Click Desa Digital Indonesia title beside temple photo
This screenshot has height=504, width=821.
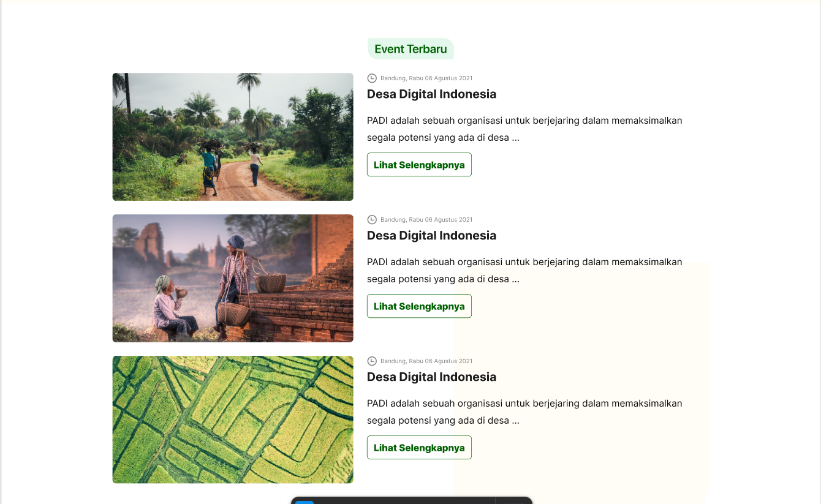(431, 235)
